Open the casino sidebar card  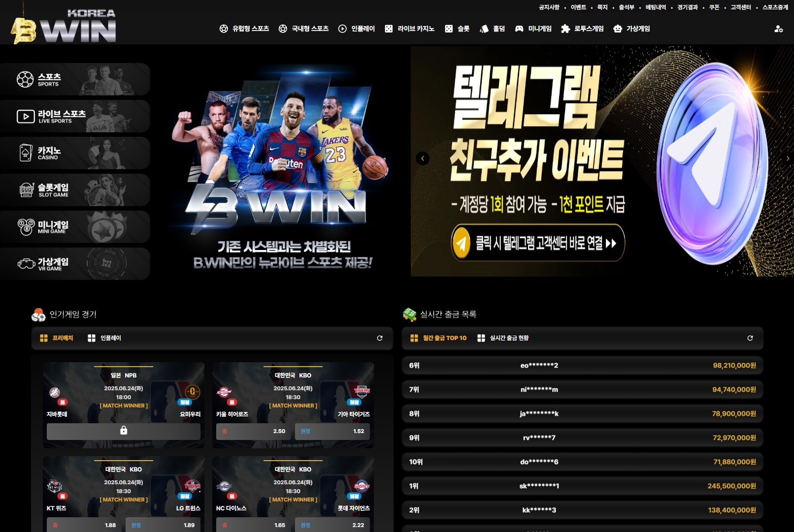75,153
